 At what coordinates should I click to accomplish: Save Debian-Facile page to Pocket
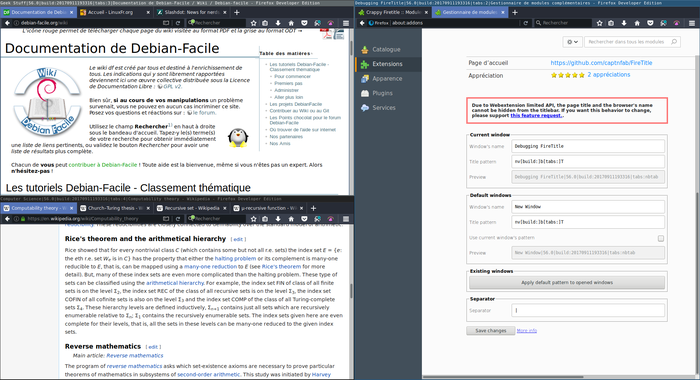click(x=304, y=23)
